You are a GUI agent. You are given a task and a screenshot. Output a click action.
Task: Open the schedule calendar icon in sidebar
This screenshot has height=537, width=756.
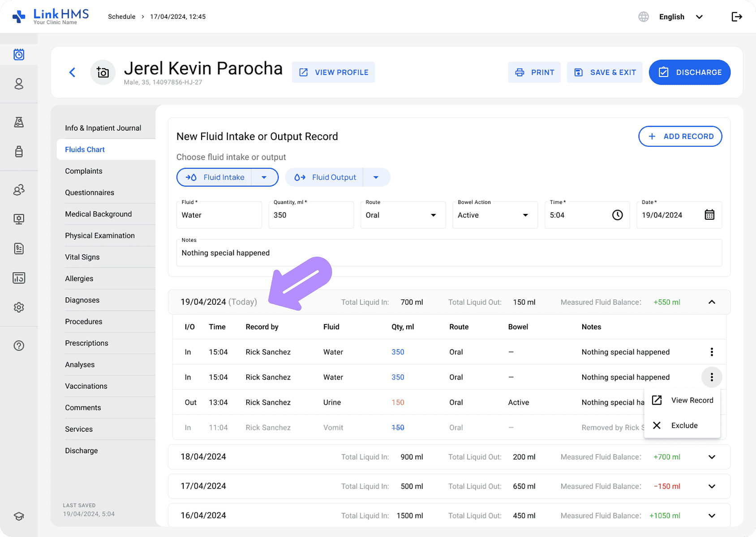[19, 55]
